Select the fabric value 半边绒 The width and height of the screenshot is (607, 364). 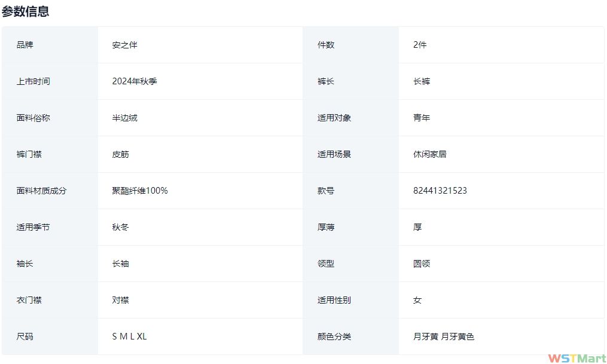pos(124,118)
